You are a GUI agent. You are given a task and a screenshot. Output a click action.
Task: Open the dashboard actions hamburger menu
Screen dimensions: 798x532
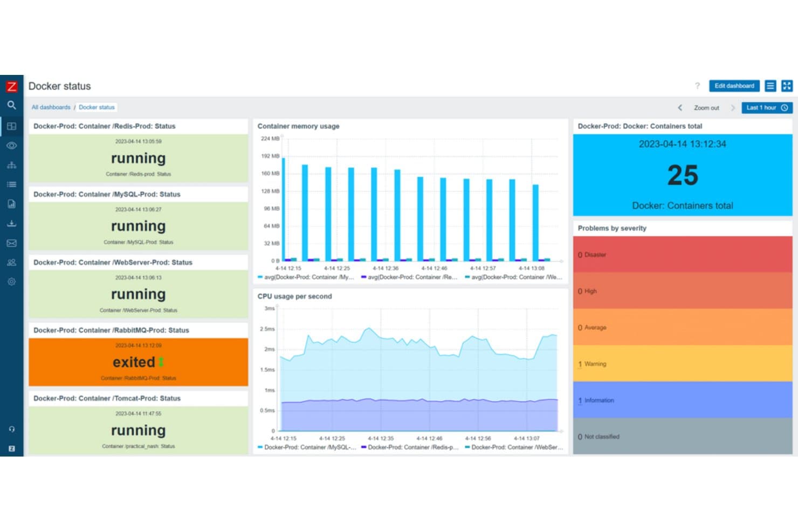click(771, 86)
